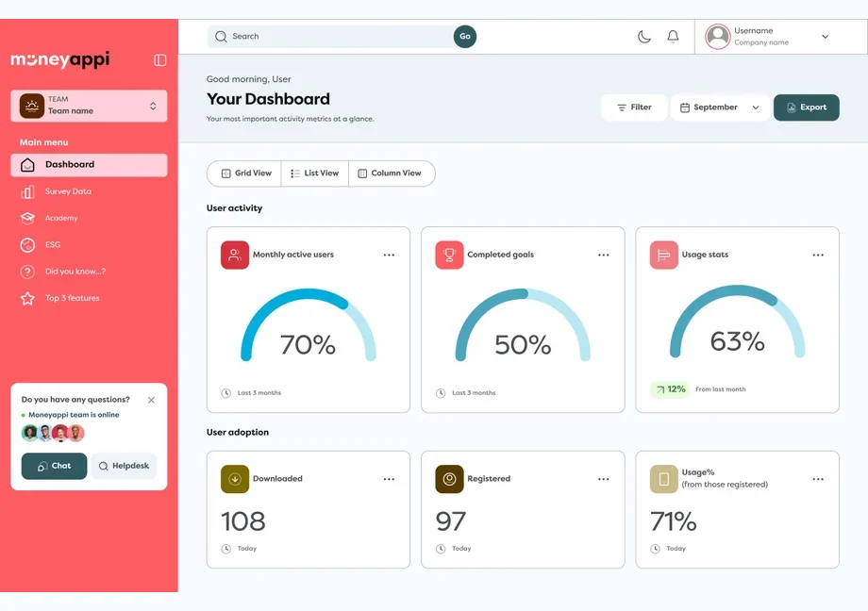
Task: Open Usage stats options menu
Action: (x=818, y=256)
